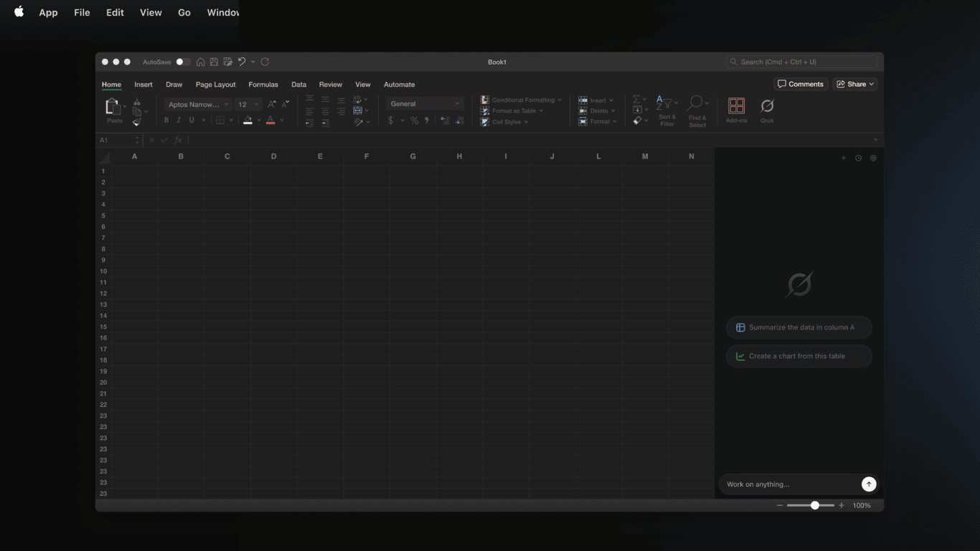Click the Grok icon in the ribbon
Viewport: 980px width, 551px height.
click(x=767, y=106)
